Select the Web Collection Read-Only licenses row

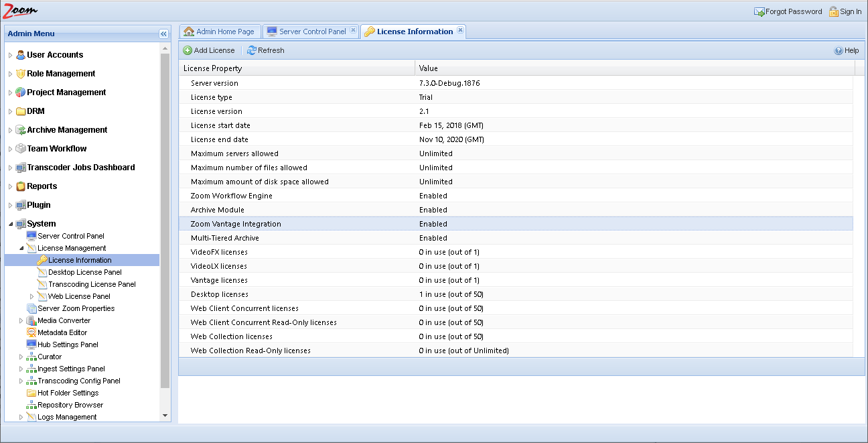516,351
